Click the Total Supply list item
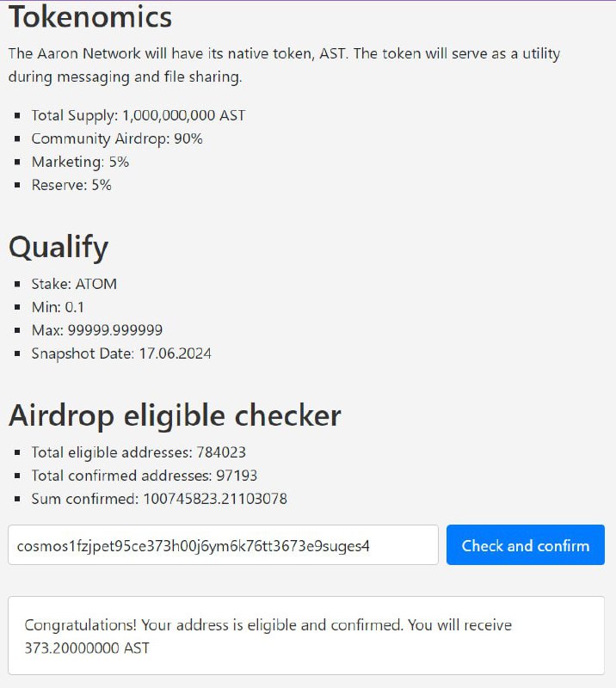This screenshot has height=688, width=616. point(139,115)
